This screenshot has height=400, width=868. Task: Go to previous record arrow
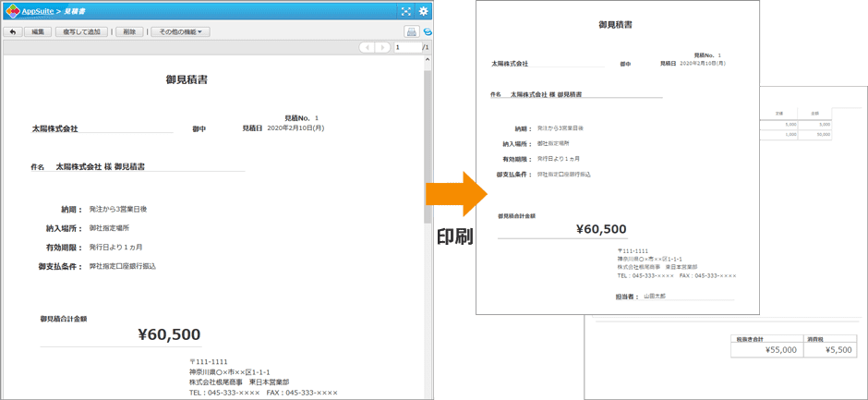click(368, 47)
